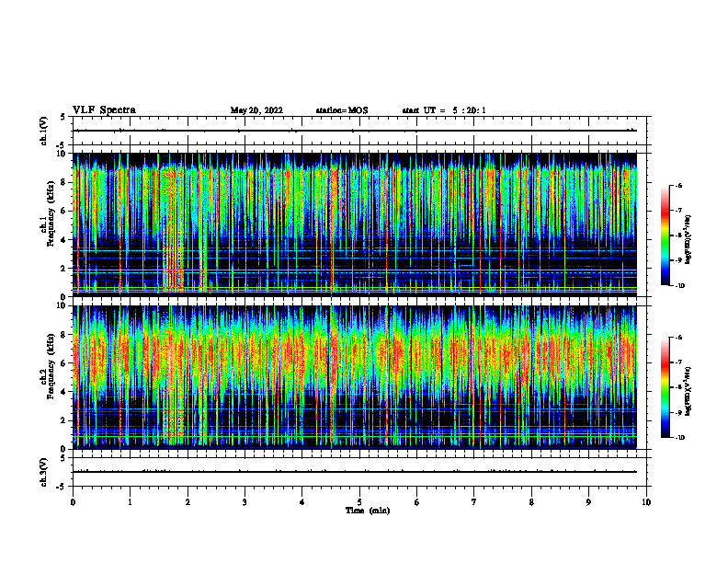Screen dimensions: 728x563
Task: Click the ch.1(V) waveform trace line
Action: 355,131
